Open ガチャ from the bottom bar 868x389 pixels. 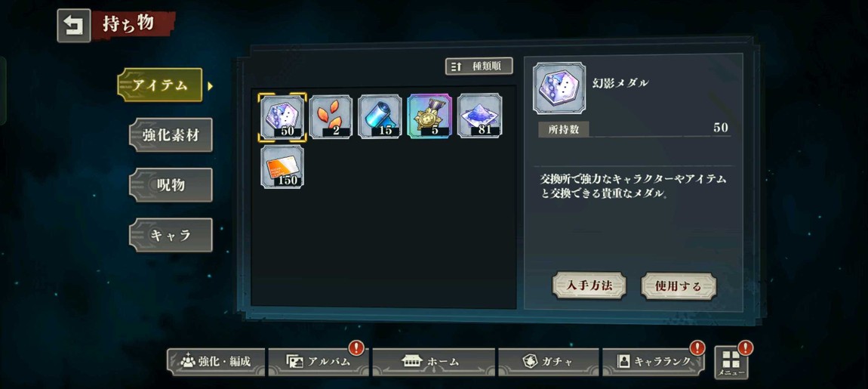(x=549, y=362)
